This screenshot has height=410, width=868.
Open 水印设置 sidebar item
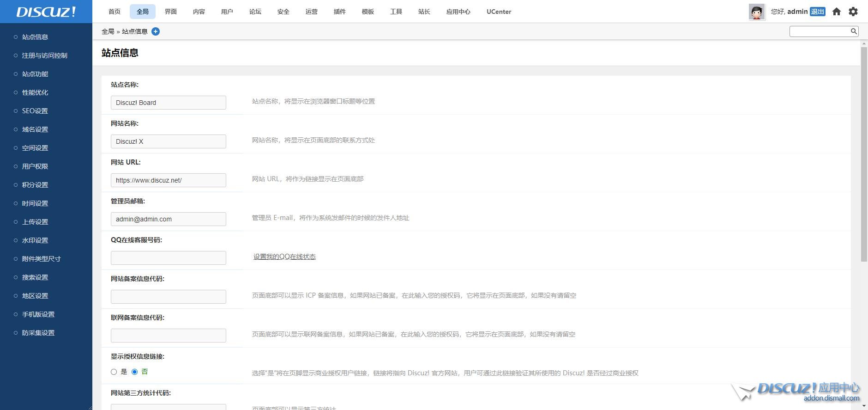pyautogui.click(x=35, y=240)
